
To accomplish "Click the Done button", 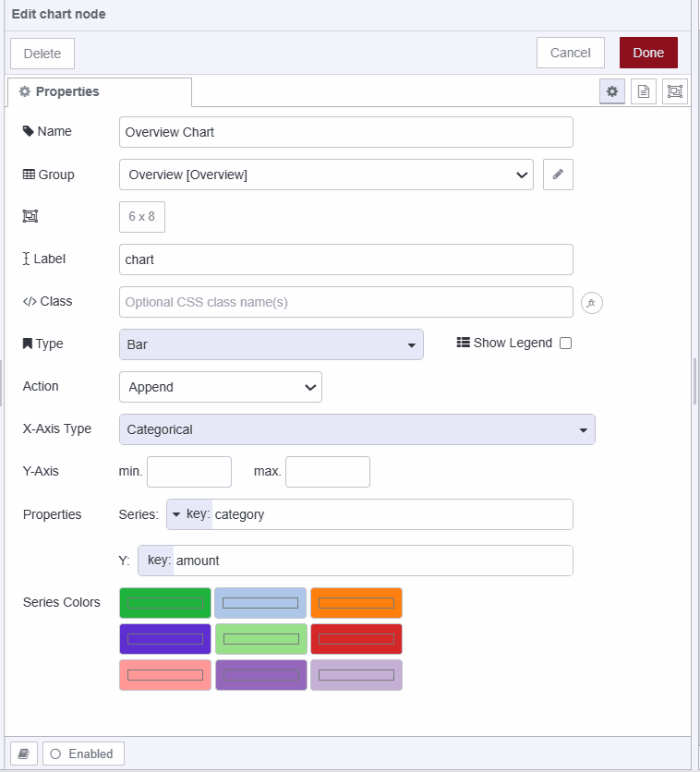I will 647,53.
